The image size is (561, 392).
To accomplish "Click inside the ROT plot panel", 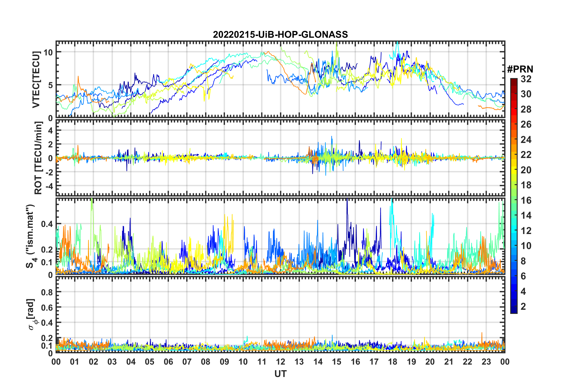I will coord(280,158).
